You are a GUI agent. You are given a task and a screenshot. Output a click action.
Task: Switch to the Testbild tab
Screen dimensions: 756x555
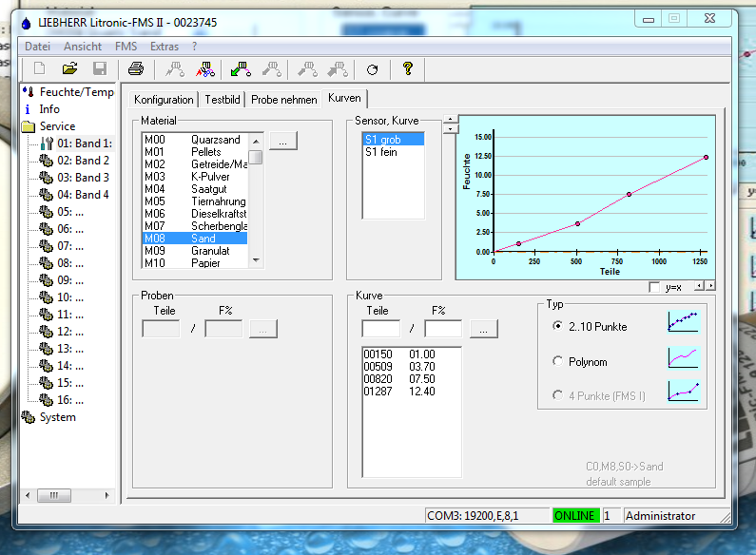pos(223,100)
